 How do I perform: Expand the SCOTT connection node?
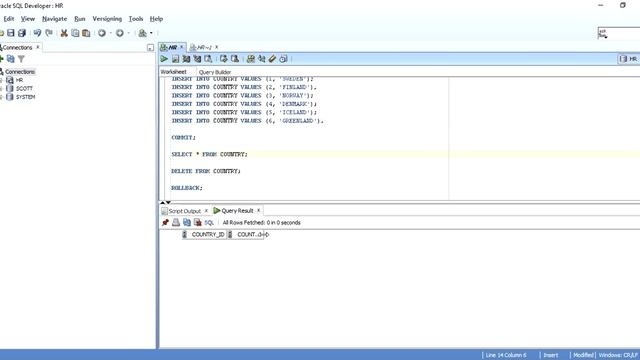[x=1, y=88]
